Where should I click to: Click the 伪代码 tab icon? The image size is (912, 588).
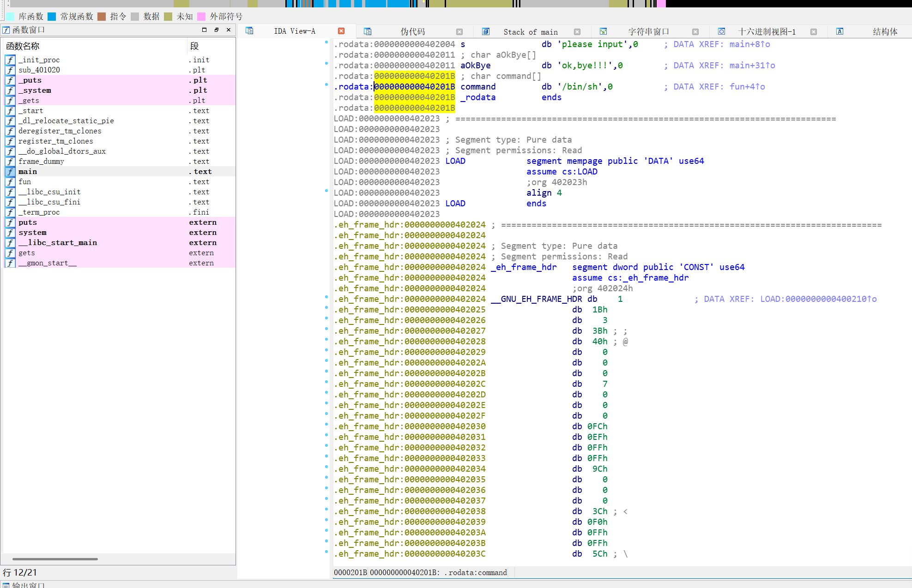coord(368,31)
